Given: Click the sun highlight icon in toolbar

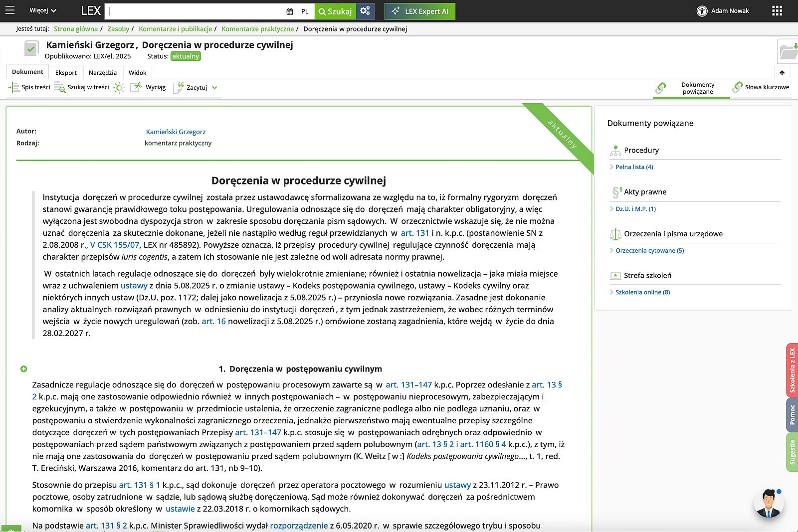Looking at the screenshot, I should (119, 88).
